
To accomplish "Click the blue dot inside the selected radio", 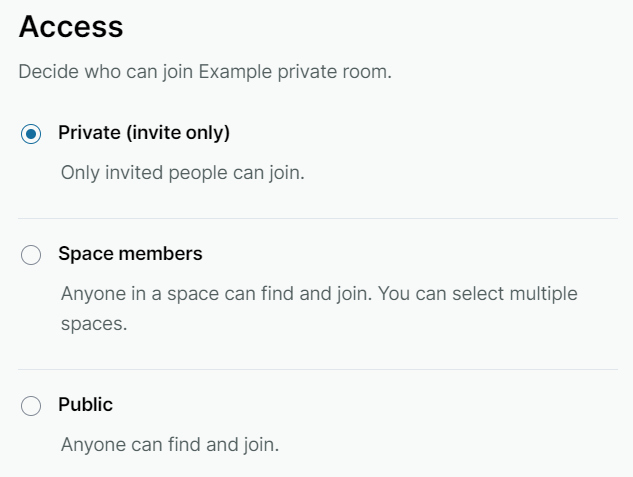I will 31,133.
